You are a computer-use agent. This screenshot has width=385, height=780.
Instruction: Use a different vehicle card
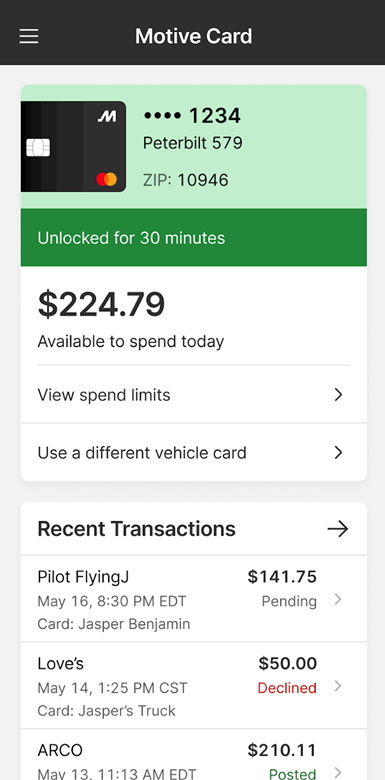point(194,453)
